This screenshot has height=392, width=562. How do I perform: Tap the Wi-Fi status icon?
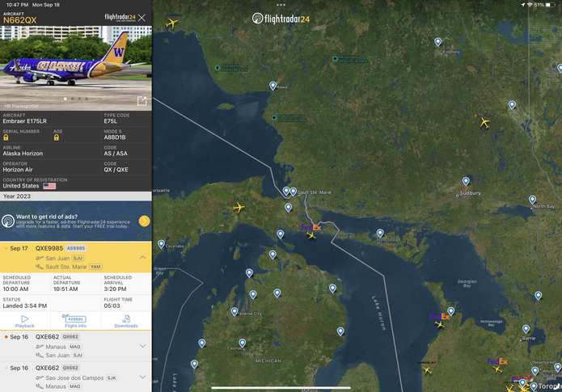530,5
